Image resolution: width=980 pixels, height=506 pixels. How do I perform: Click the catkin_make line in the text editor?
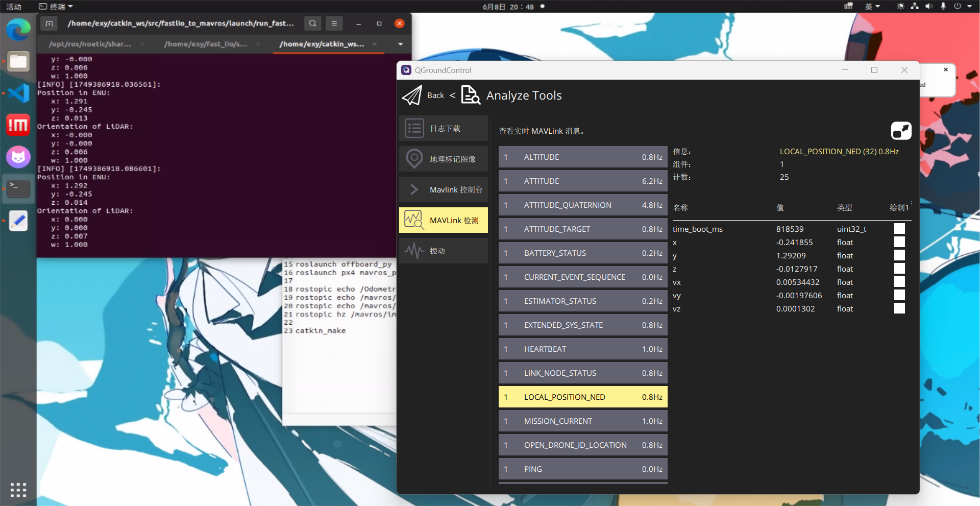coord(321,331)
